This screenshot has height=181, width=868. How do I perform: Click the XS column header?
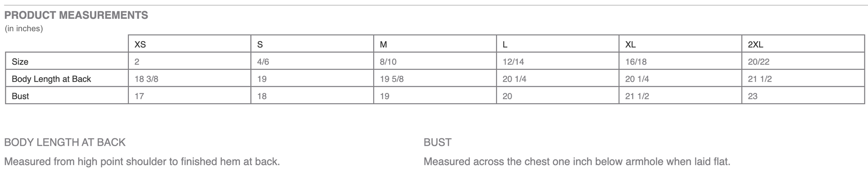tap(140, 45)
